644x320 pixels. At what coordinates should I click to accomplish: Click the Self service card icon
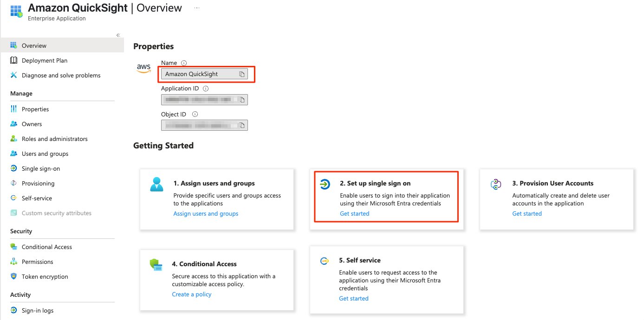[x=325, y=261]
